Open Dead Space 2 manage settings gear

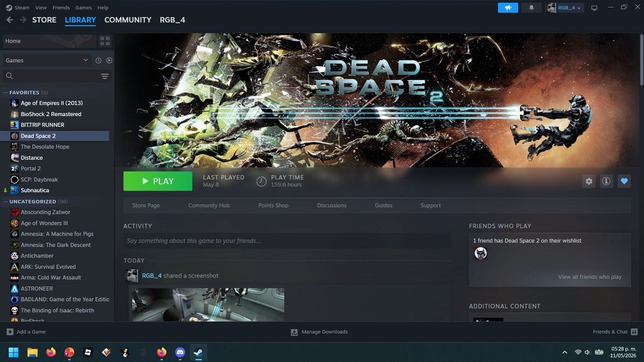(x=589, y=181)
